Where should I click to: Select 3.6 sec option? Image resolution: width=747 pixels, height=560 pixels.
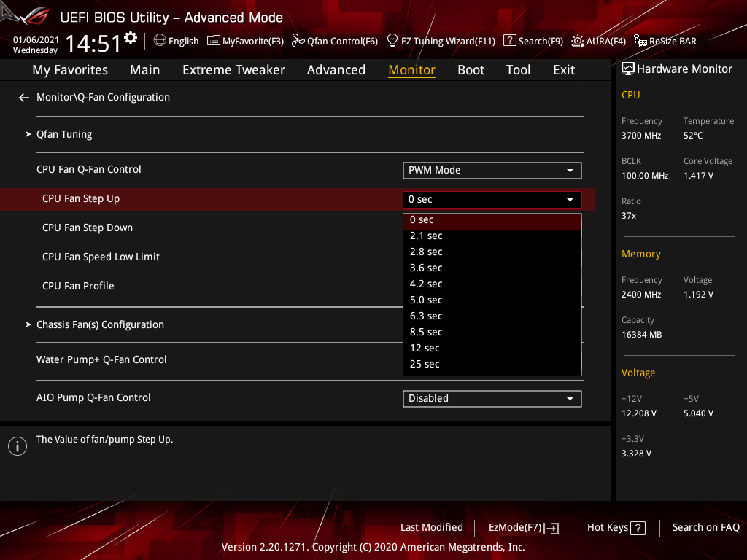tap(492, 268)
